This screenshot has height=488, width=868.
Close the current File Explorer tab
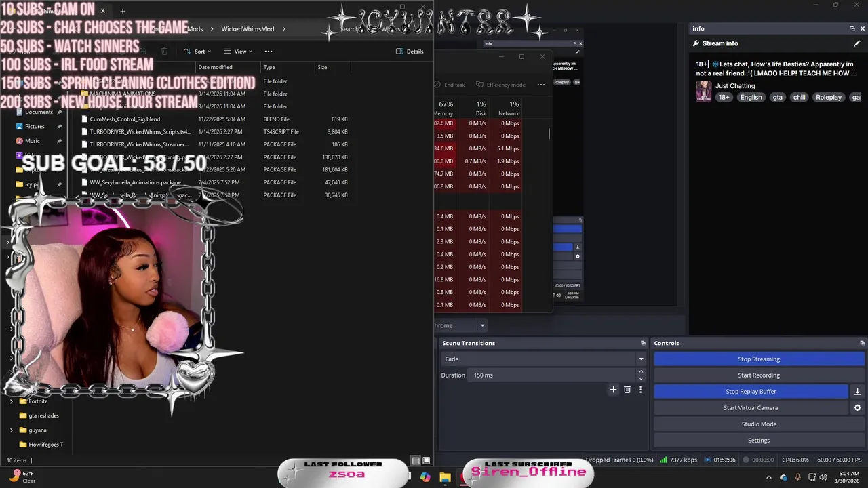[x=102, y=11]
